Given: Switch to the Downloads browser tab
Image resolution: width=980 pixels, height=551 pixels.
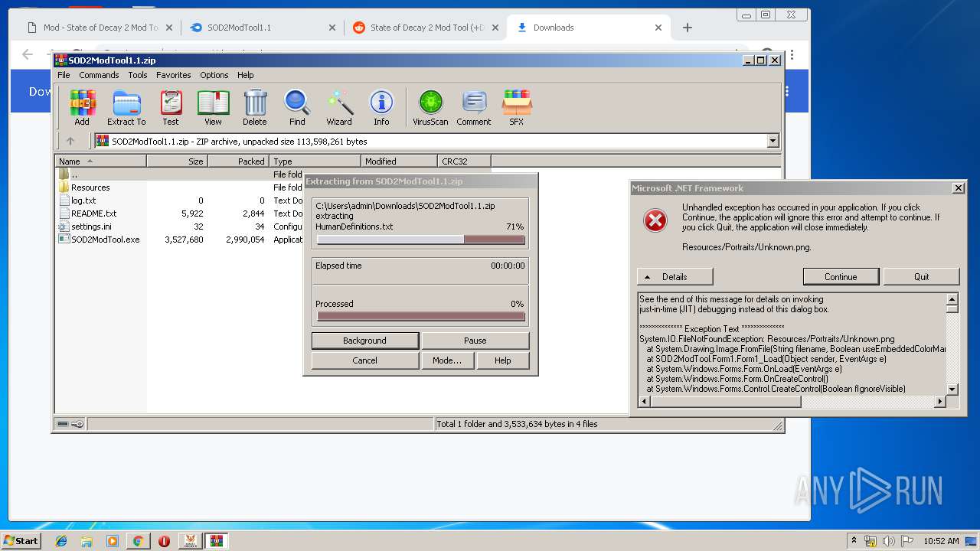Looking at the screenshot, I should (590, 28).
